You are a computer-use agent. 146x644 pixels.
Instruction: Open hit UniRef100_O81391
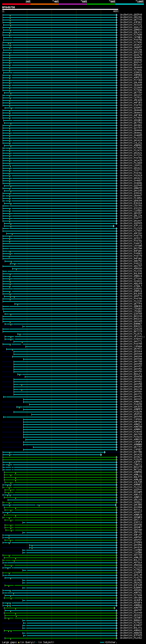click(x=131, y=17)
